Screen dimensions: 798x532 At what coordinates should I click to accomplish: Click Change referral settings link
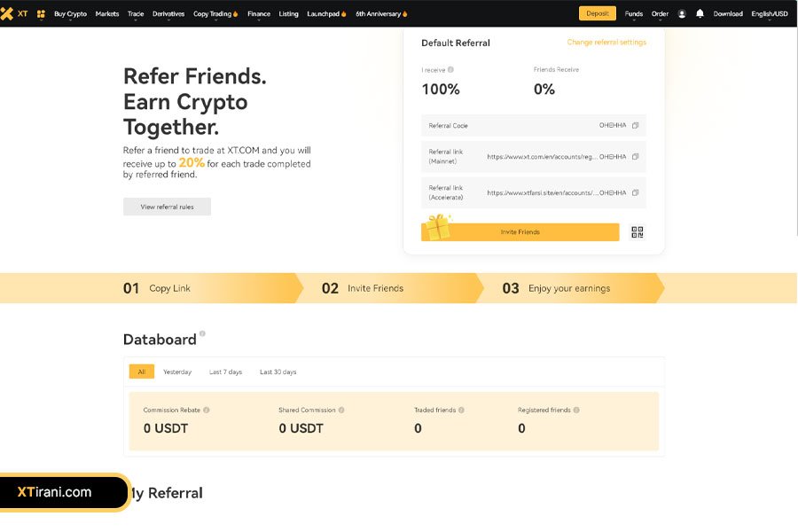606,43
